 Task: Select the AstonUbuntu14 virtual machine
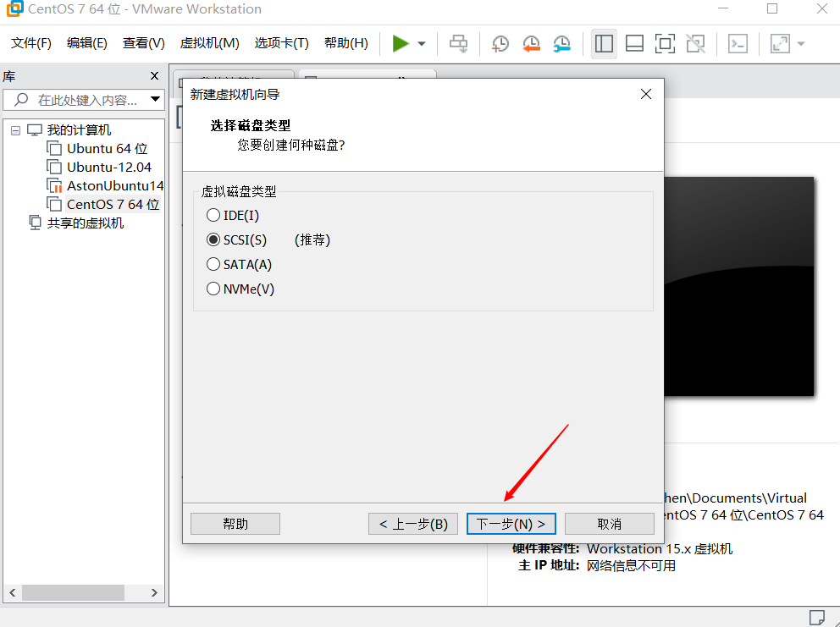point(114,186)
